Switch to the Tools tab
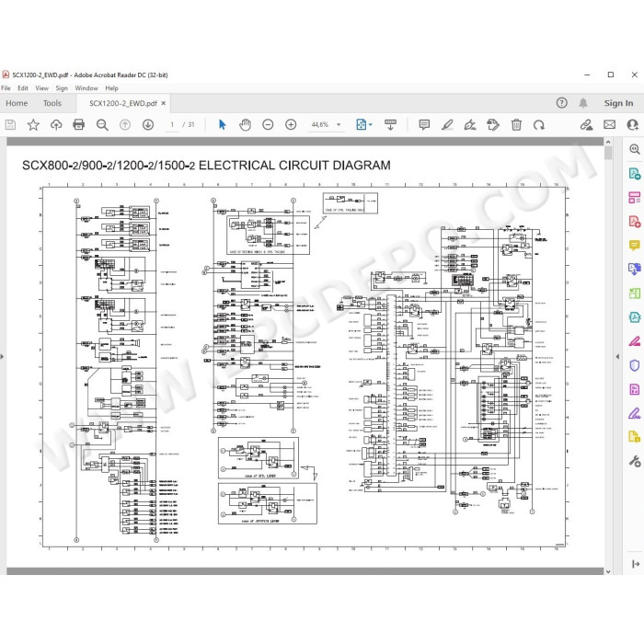This screenshot has width=644, height=644. [x=52, y=103]
